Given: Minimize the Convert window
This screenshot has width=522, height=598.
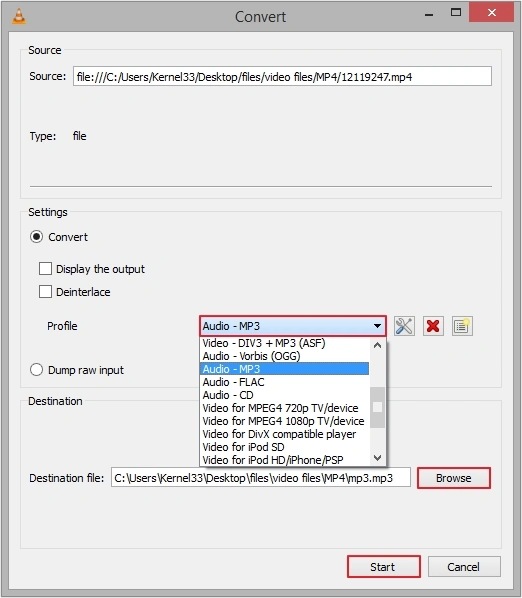Looking at the screenshot, I should [429, 14].
